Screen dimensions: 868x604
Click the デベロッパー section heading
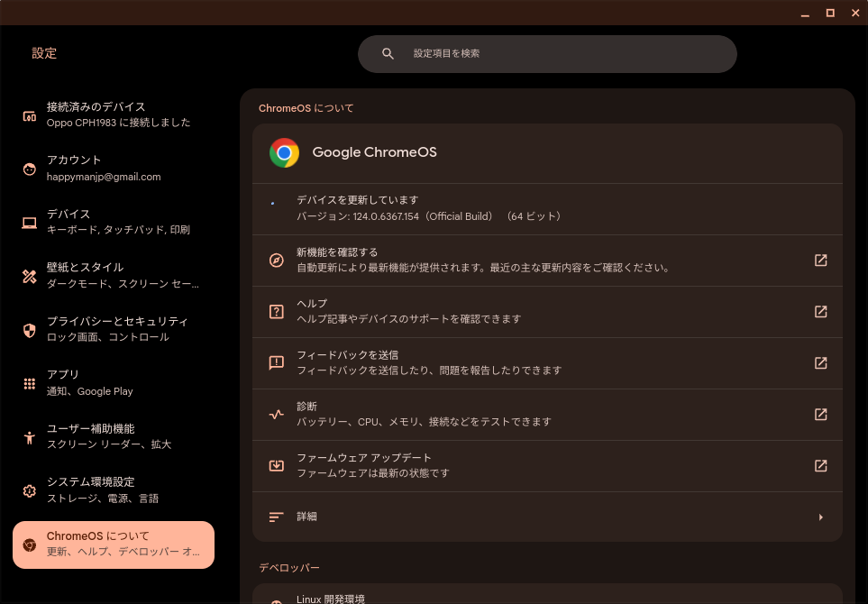[x=289, y=567]
